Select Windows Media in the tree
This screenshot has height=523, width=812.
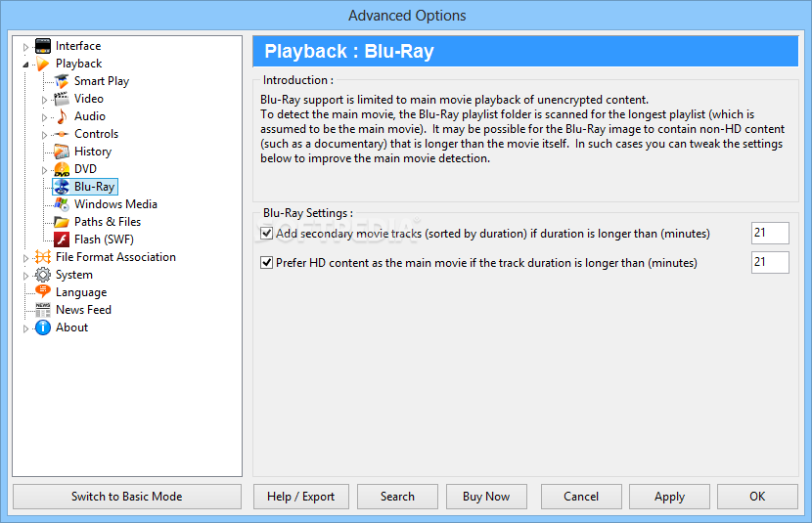115,204
